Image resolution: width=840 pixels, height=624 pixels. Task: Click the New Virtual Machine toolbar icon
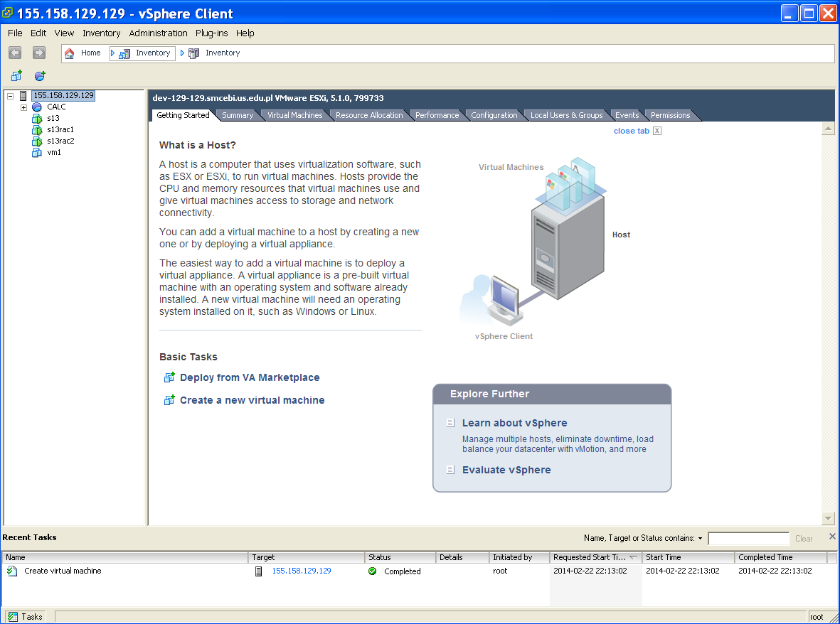click(16, 76)
